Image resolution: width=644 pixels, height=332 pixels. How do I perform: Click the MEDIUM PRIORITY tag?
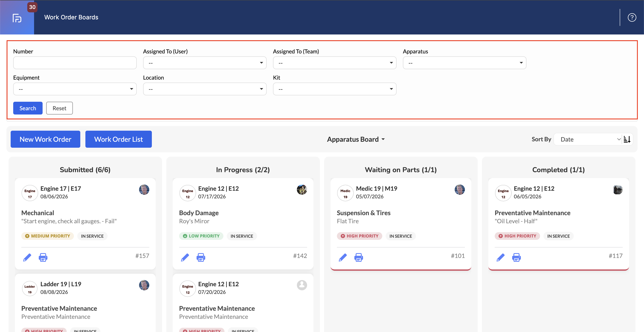coord(47,236)
